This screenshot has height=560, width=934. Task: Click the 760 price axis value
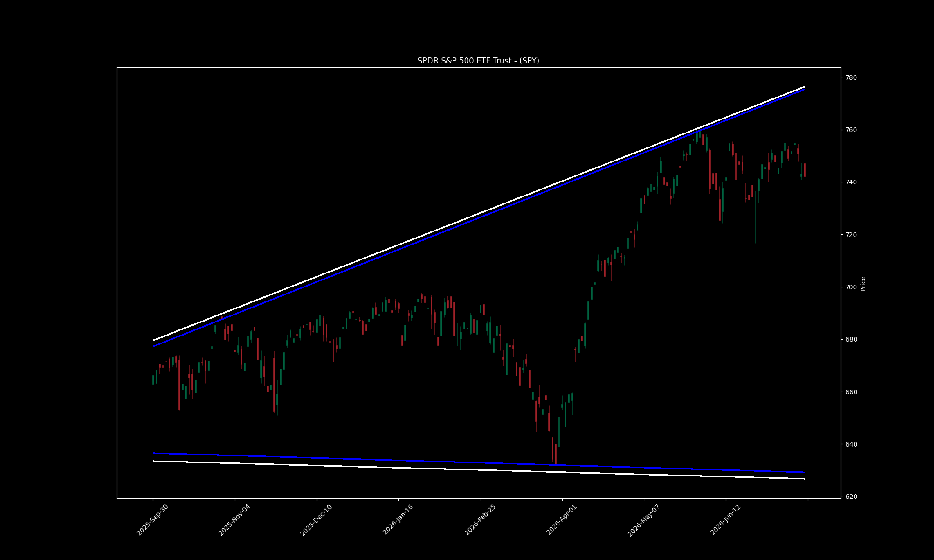(x=851, y=130)
